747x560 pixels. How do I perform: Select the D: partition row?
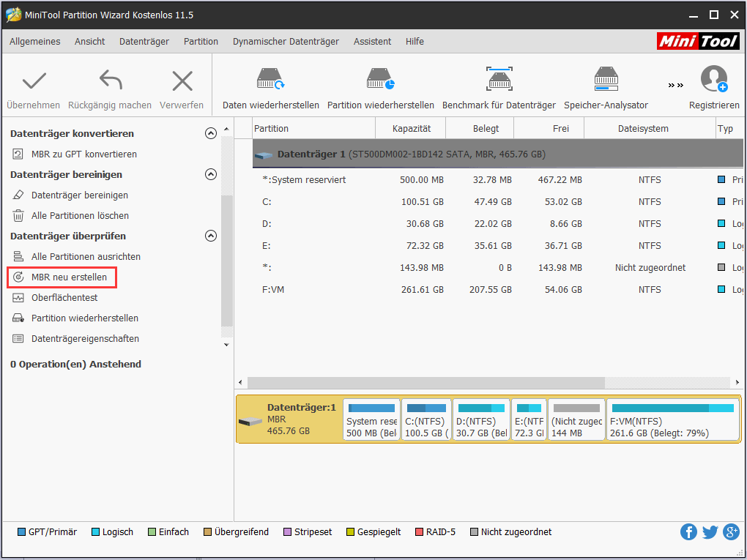pos(498,223)
